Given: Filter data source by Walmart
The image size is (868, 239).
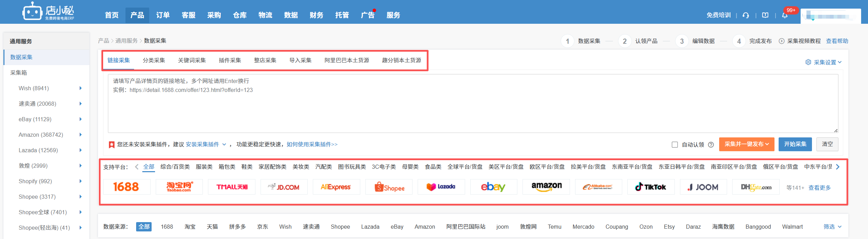Looking at the screenshot, I should [792, 227].
